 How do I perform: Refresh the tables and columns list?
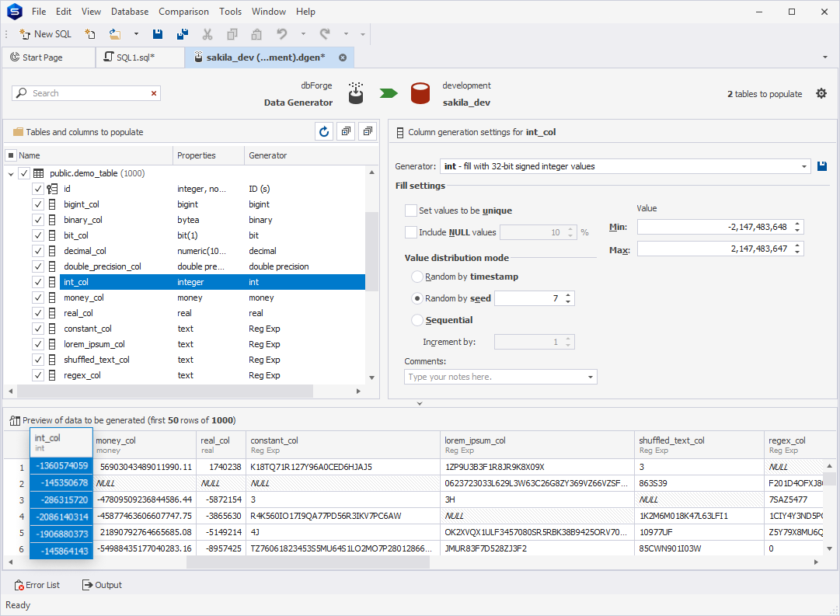[324, 132]
